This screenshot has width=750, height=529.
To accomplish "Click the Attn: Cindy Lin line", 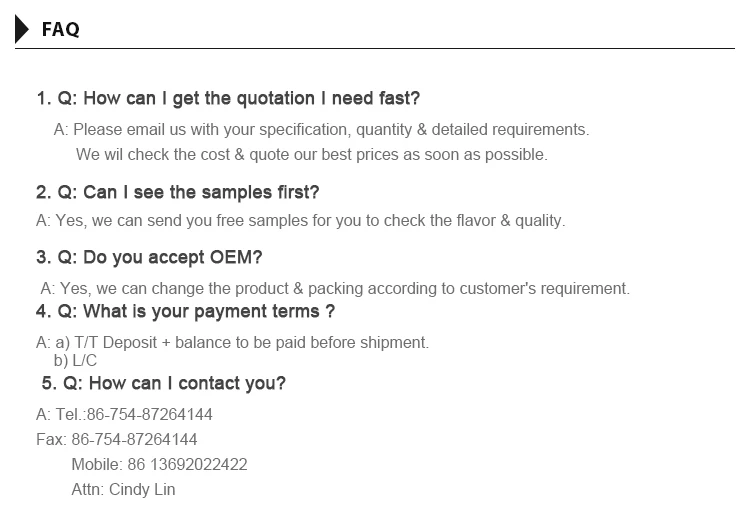I will (123, 490).
